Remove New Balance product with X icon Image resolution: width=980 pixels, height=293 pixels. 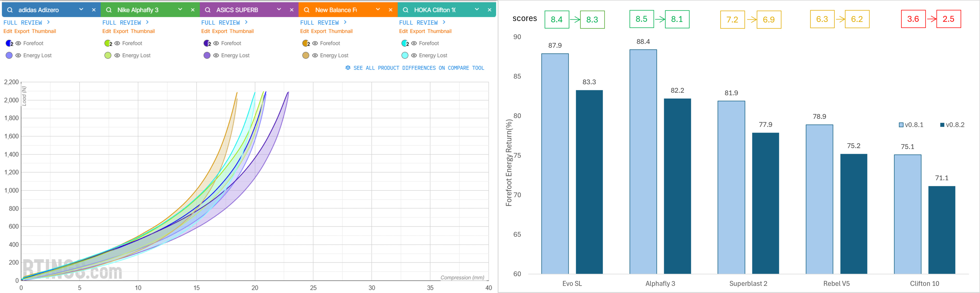coord(391,10)
